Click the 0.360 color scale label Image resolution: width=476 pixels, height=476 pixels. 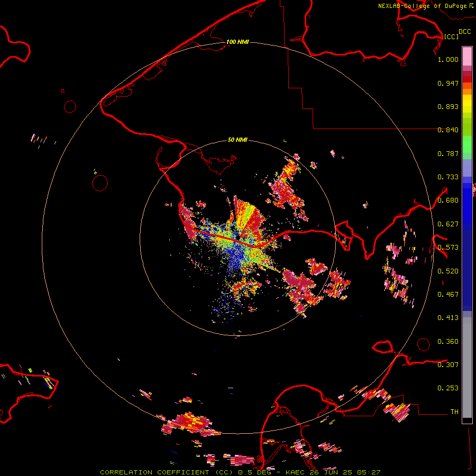point(448,342)
